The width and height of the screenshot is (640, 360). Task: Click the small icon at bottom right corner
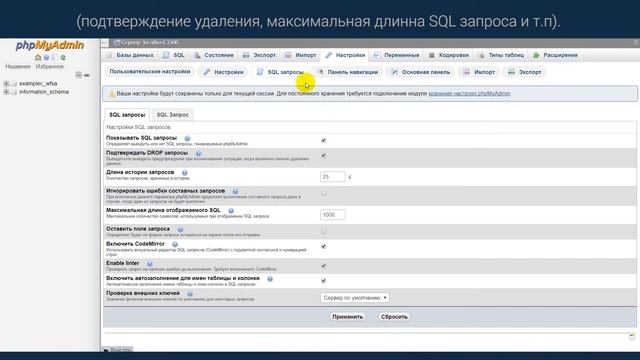click(632, 336)
